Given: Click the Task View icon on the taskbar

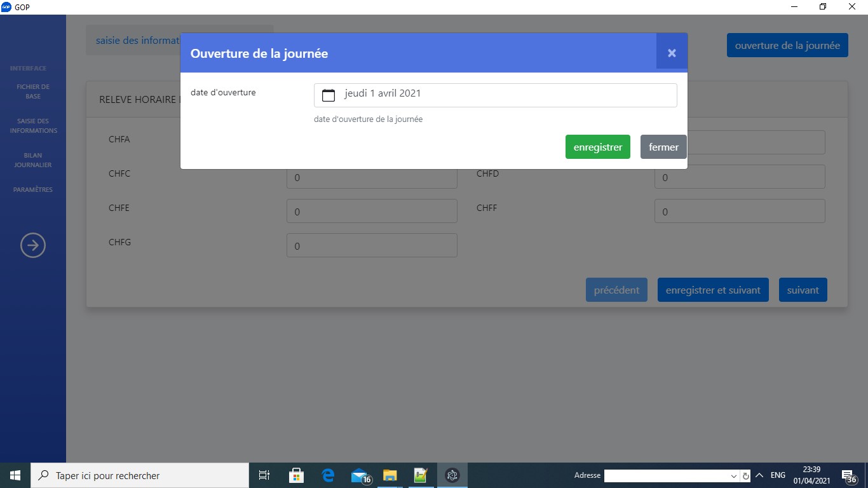Looking at the screenshot, I should pyautogui.click(x=264, y=475).
